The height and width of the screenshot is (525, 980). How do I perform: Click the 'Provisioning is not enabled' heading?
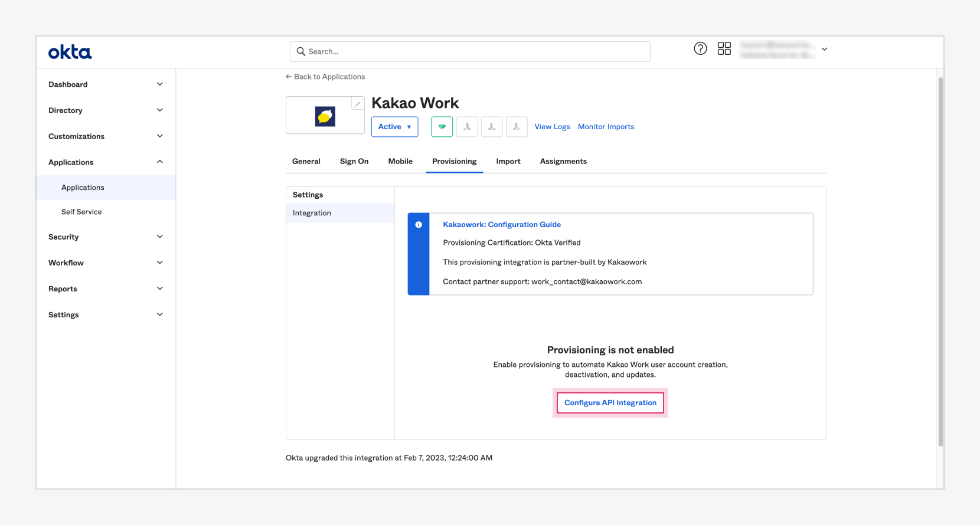tap(610, 350)
